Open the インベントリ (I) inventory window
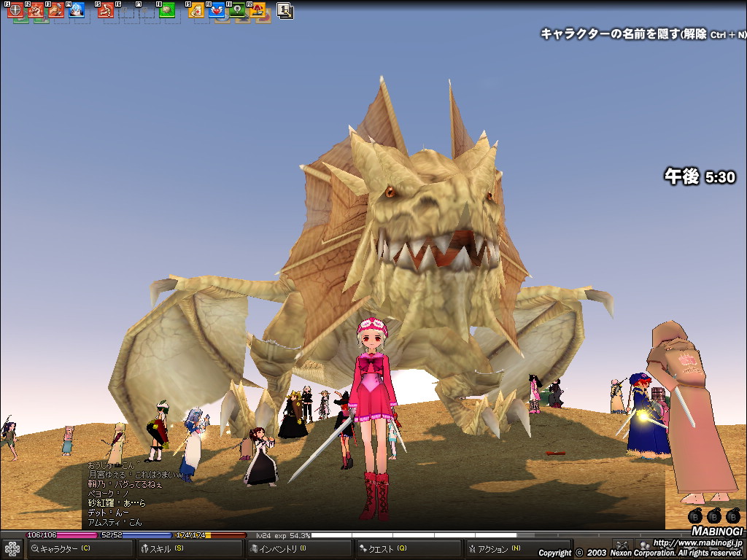This screenshot has width=747, height=560. [x=299, y=548]
